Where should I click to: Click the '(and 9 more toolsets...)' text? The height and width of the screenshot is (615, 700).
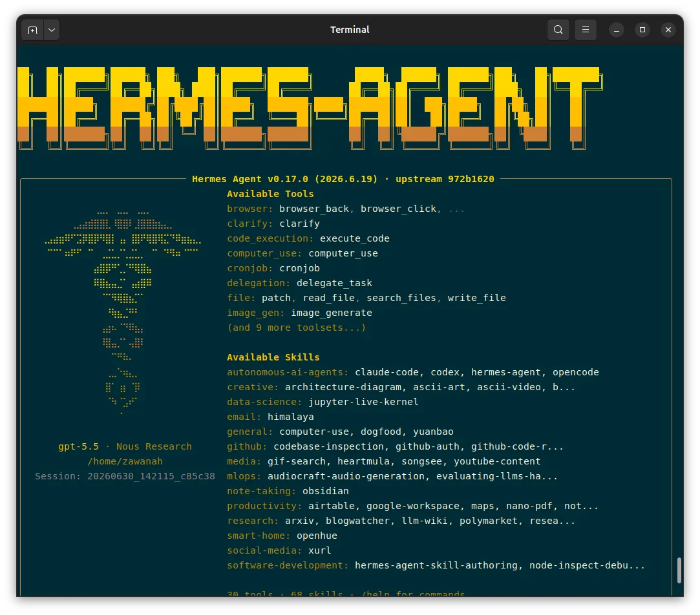tap(297, 328)
